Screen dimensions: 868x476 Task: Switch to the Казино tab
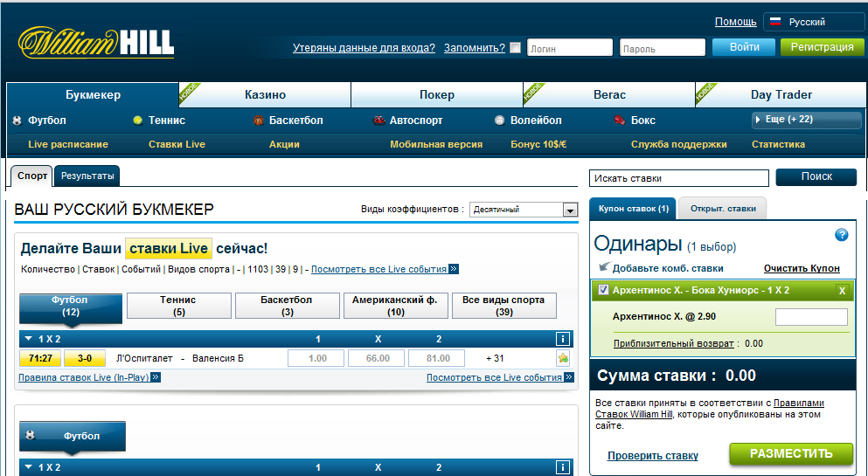[265, 95]
